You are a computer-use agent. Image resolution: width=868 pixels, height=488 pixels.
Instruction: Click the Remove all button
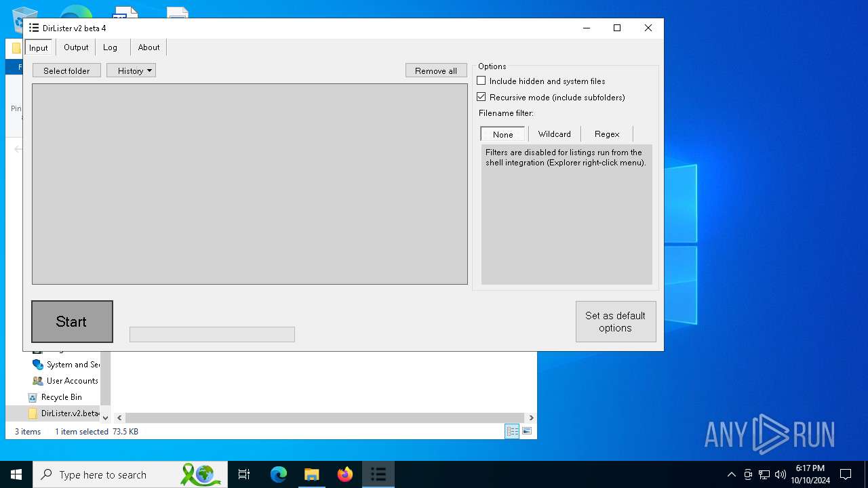(436, 70)
